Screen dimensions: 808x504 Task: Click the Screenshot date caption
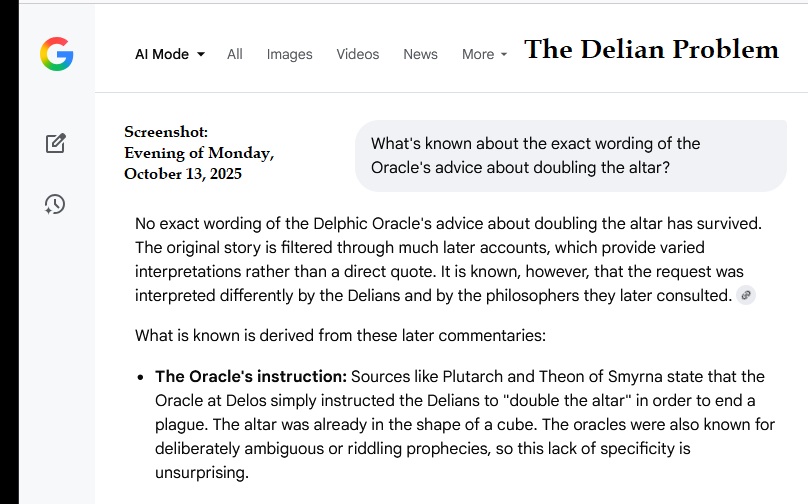click(199, 153)
